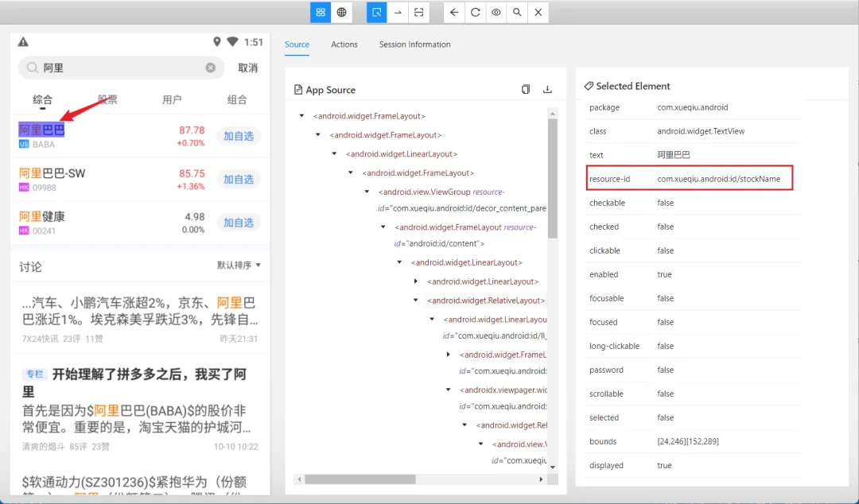The width and height of the screenshot is (859, 504).
Task: Collapse the second-level FrameLayout node
Action: (318, 135)
